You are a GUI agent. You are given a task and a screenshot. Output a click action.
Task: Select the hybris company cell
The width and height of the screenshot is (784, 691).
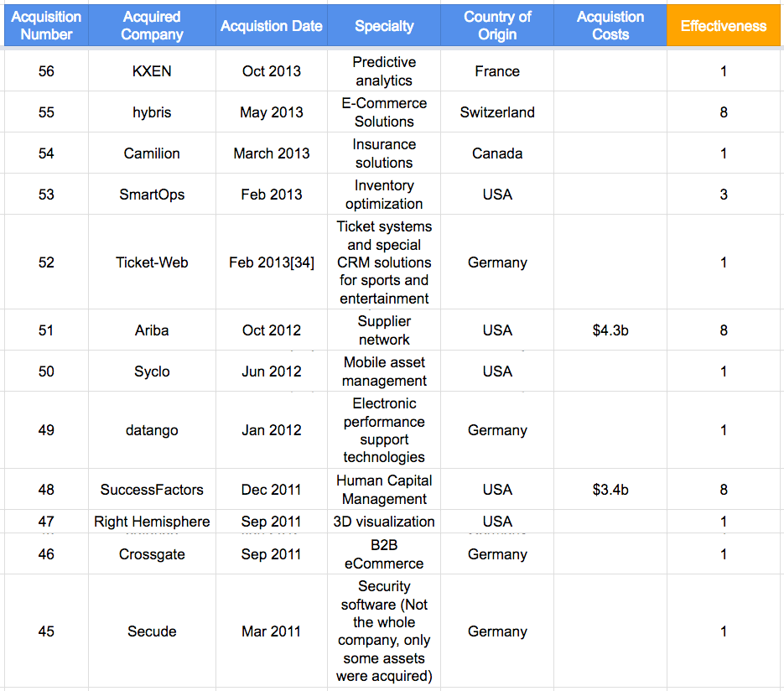152,112
